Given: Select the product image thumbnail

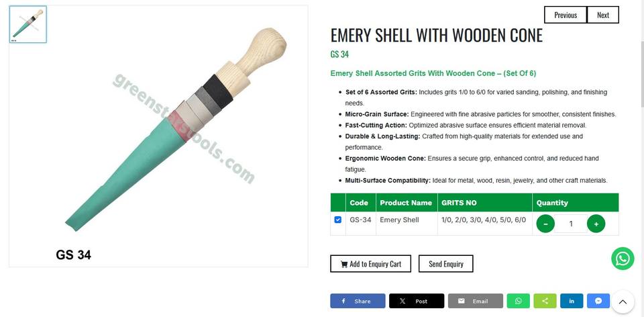Looking at the screenshot, I should click(28, 24).
